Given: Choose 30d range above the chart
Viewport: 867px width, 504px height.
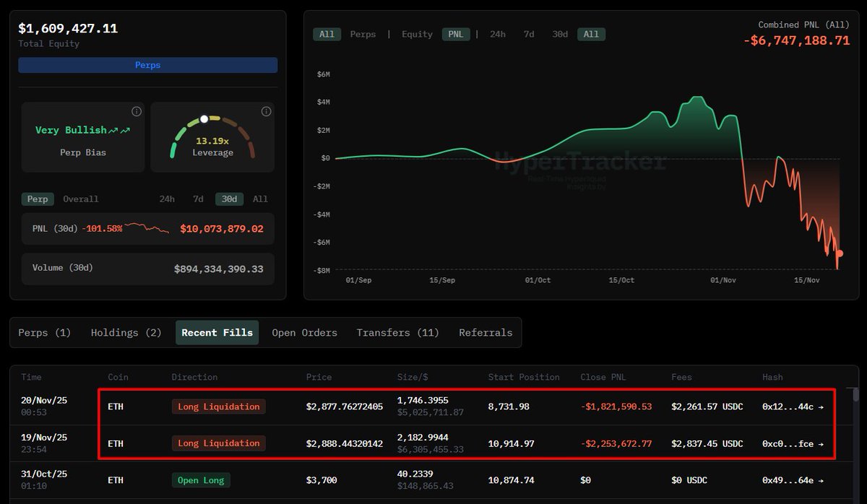Looking at the screenshot, I should (560, 34).
